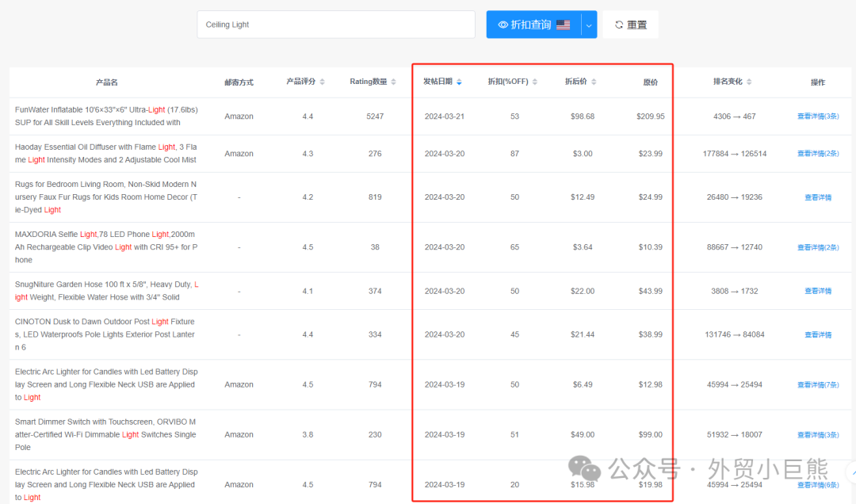Click the 产品名 column header

point(106,82)
